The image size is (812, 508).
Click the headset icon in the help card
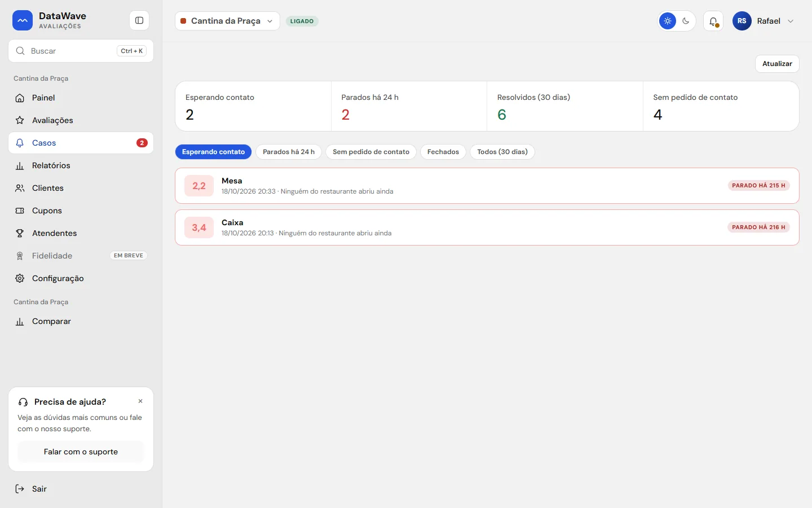23,402
